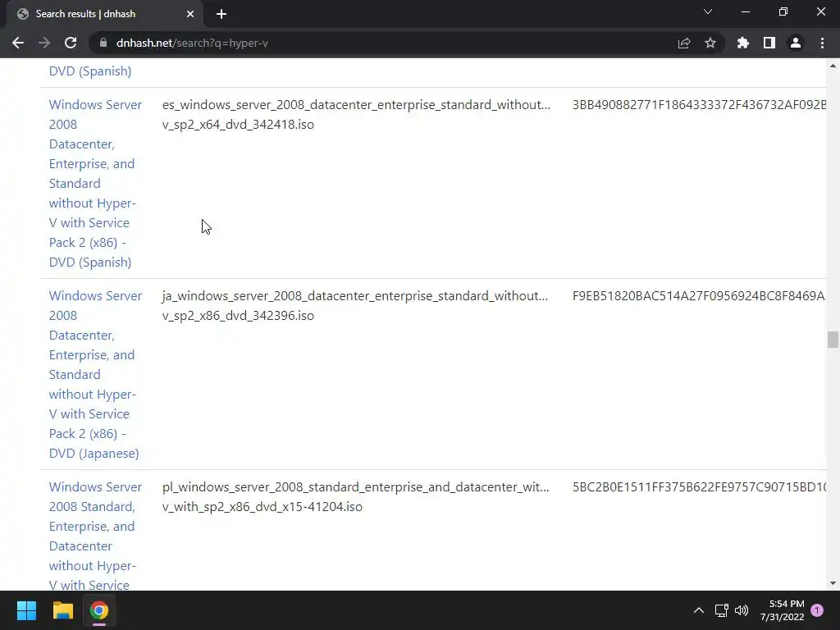Close the 'Search results | dnhash' tab
This screenshot has height=630, width=840.
[x=190, y=14]
